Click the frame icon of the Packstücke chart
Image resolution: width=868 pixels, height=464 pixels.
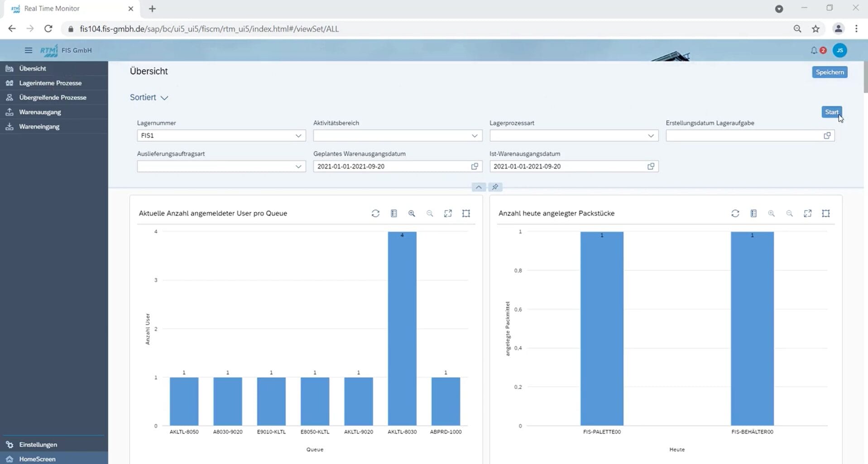pyautogui.click(x=826, y=213)
